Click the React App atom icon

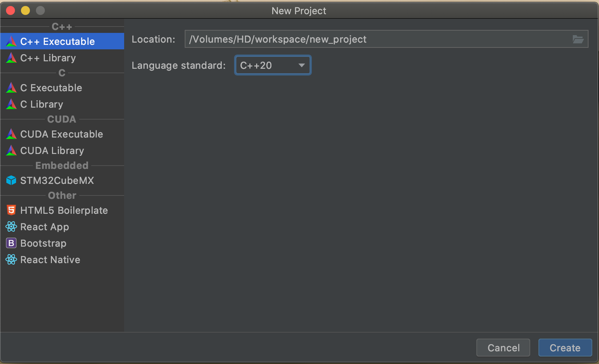(11, 226)
